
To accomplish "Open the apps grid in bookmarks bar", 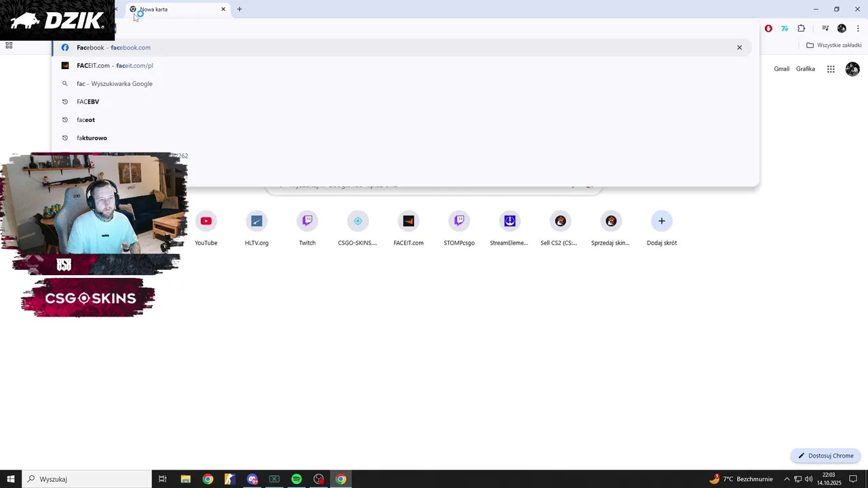I will [9, 45].
